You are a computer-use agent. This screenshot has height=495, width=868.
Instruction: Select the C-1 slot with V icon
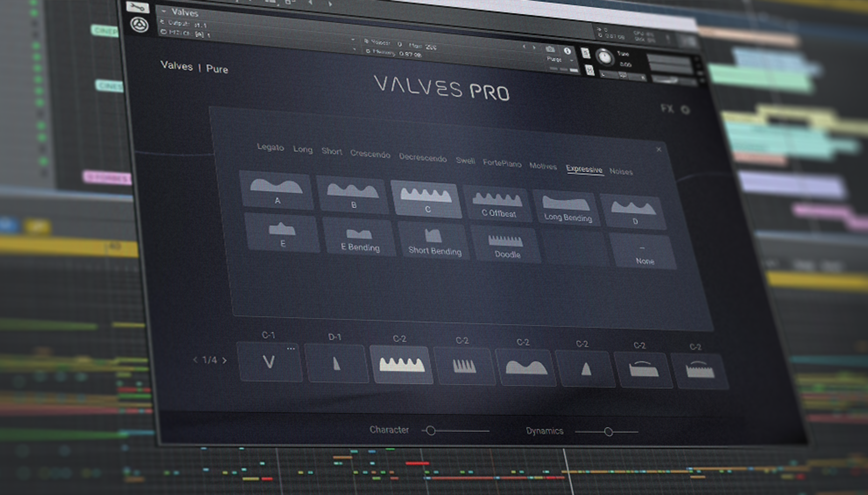(269, 362)
